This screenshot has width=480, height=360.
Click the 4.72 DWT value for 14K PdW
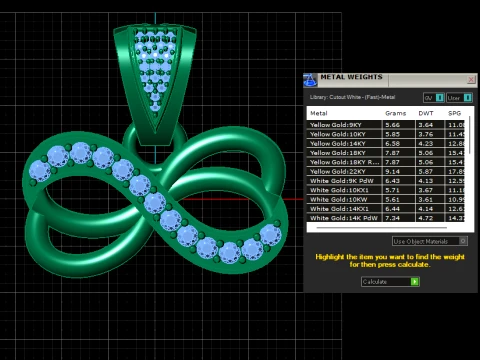click(x=426, y=218)
